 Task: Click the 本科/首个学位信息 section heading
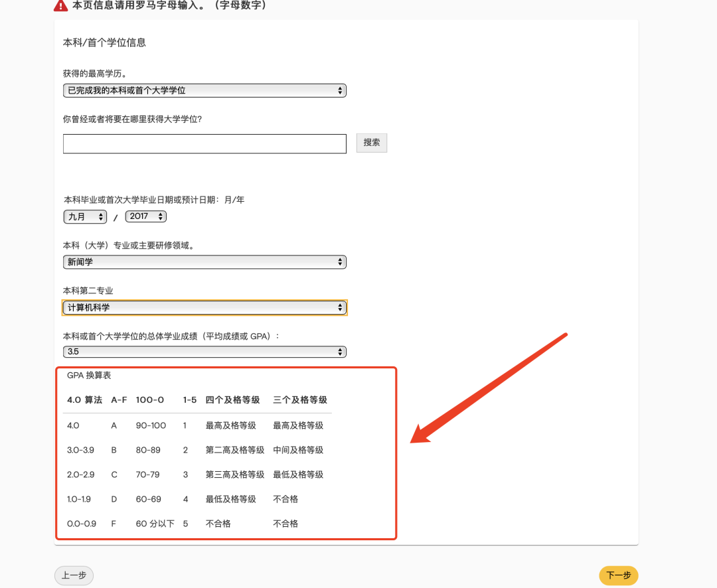104,42
